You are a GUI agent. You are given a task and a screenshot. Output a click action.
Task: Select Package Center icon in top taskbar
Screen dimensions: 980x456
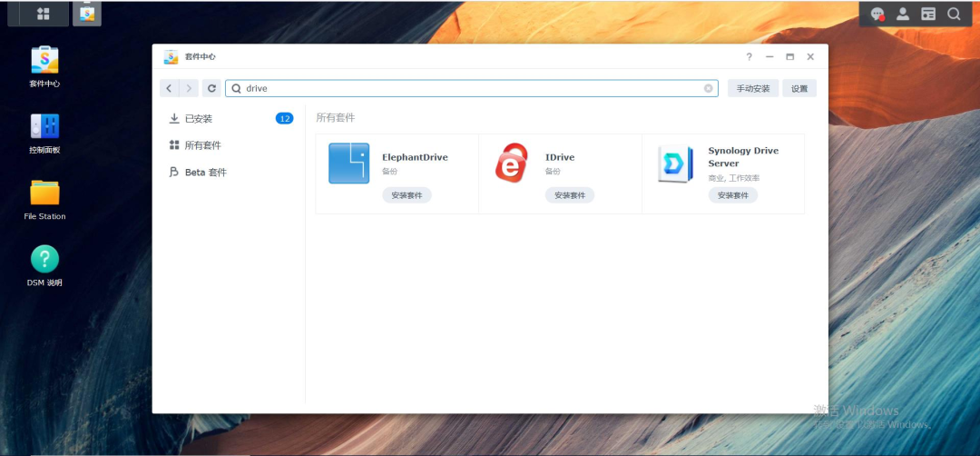pos(87,14)
